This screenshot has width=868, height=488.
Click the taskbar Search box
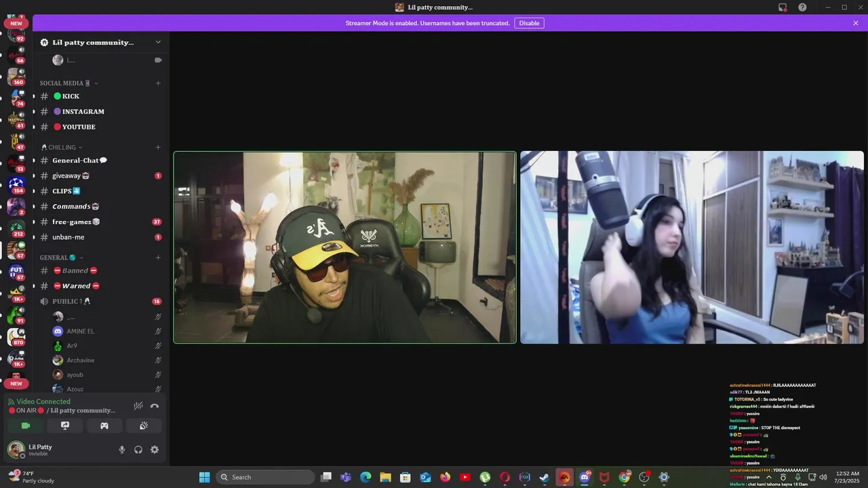266,477
